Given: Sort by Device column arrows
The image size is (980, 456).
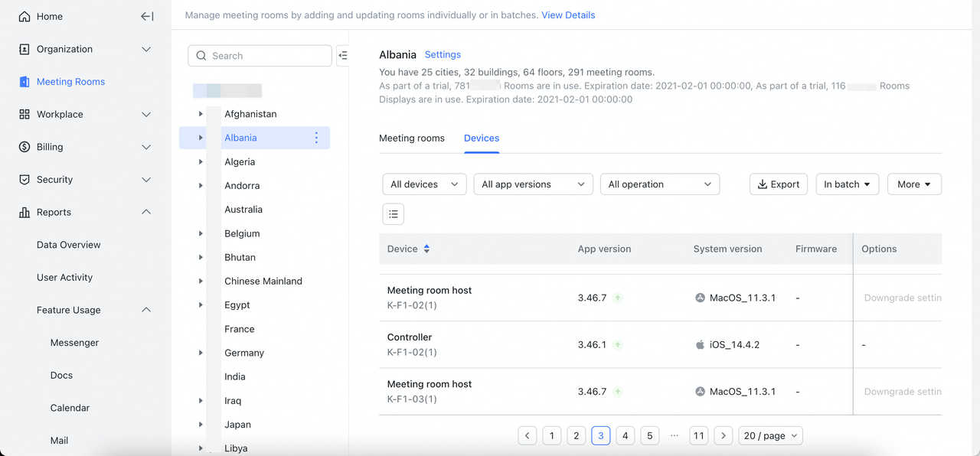Looking at the screenshot, I should (x=426, y=249).
